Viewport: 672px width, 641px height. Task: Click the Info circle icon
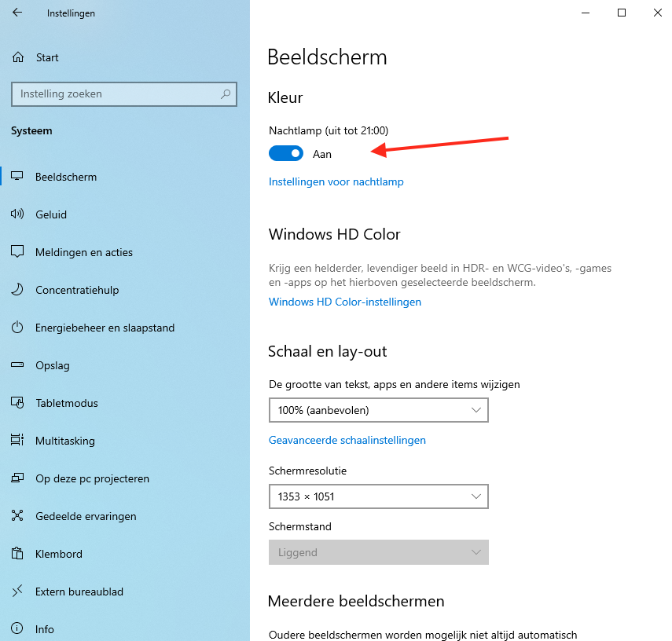[18, 629]
